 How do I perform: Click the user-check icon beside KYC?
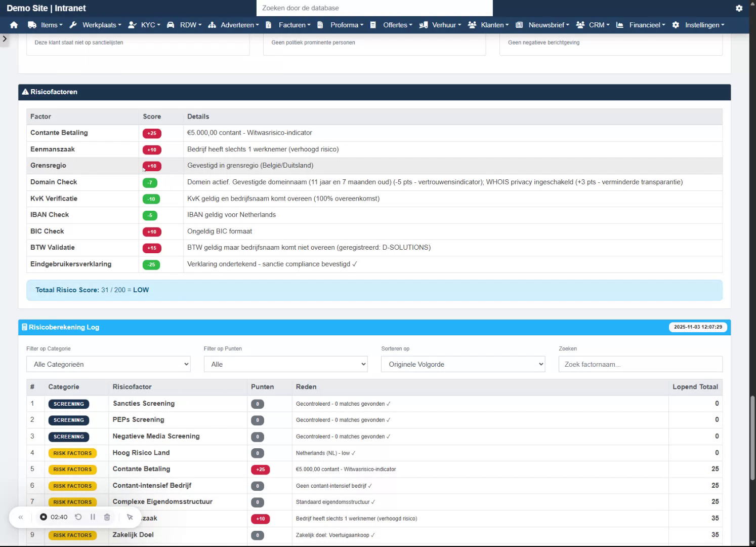click(133, 25)
